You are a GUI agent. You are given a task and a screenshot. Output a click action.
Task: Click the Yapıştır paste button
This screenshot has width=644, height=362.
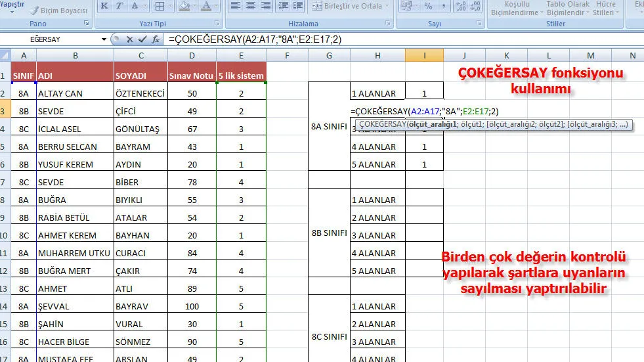point(13,5)
